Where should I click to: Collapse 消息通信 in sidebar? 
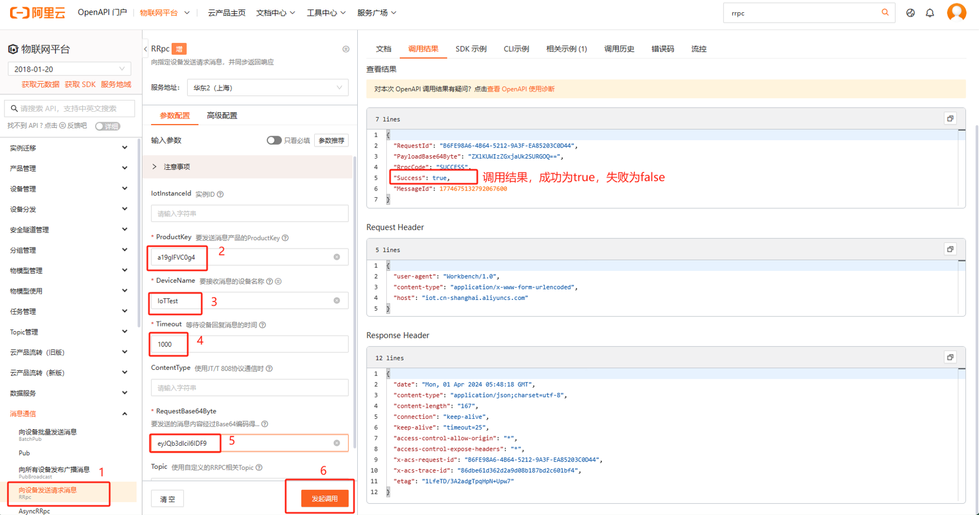coord(69,414)
